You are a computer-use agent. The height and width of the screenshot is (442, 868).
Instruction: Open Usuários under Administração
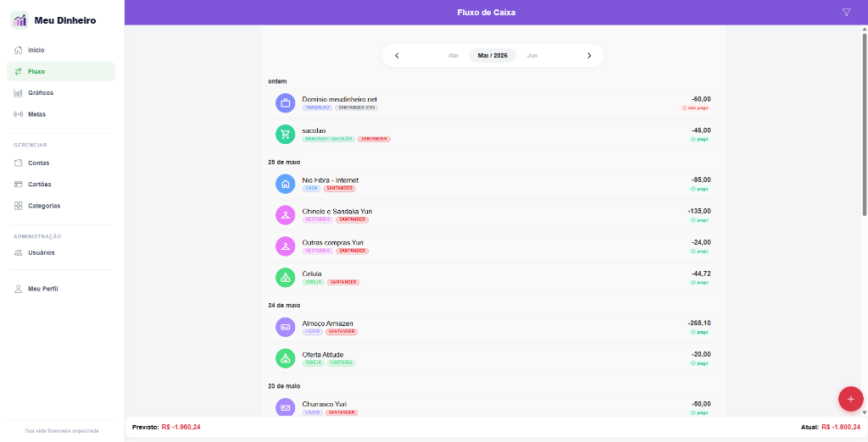[x=61, y=253]
